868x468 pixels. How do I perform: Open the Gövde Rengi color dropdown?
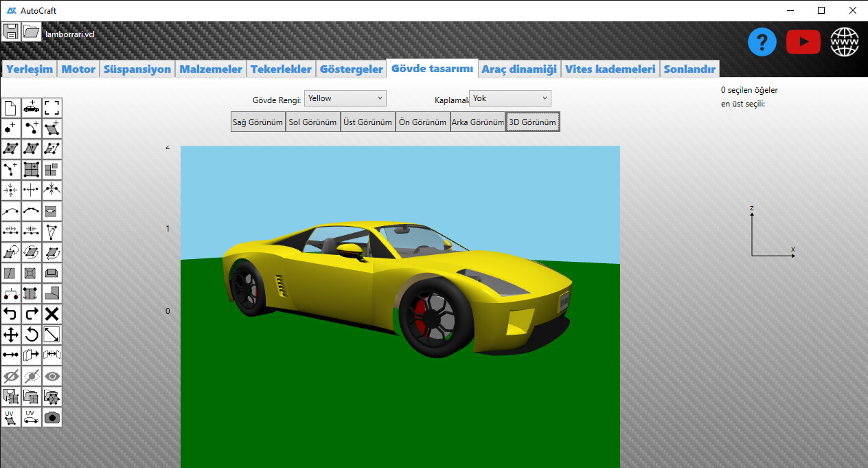tap(345, 98)
